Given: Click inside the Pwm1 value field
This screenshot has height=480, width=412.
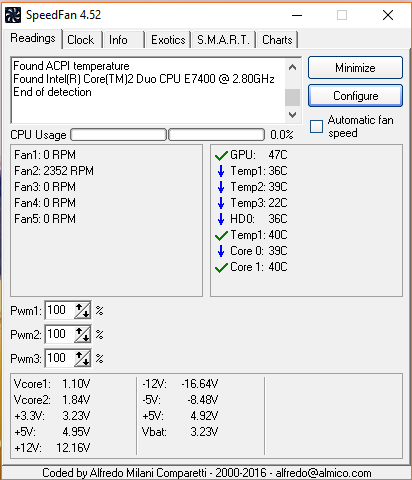Looking at the screenshot, I should coord(60,311).
